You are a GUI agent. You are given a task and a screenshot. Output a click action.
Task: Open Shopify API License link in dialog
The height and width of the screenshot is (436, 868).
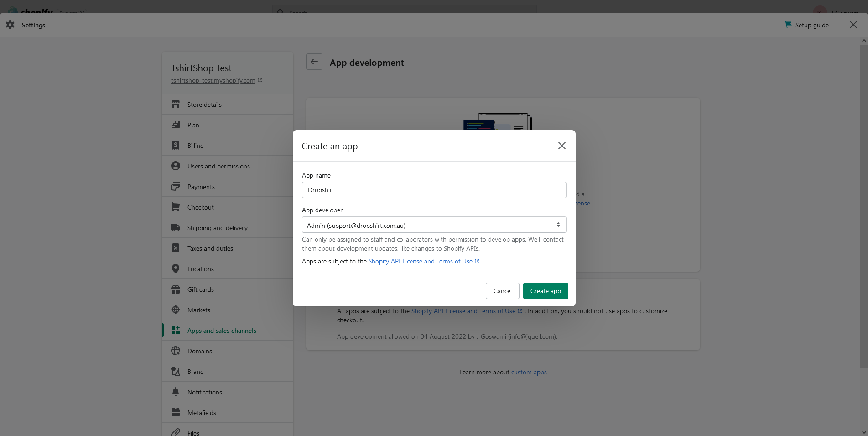pyautogui.click(x=421, y=262)
